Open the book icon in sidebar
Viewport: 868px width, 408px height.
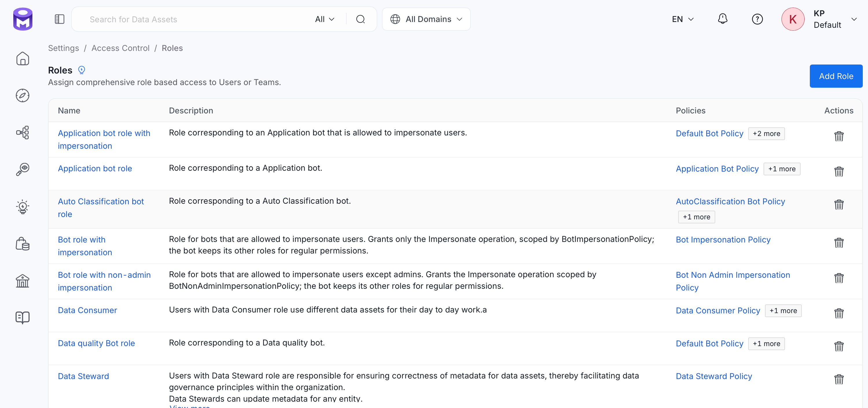23,317
